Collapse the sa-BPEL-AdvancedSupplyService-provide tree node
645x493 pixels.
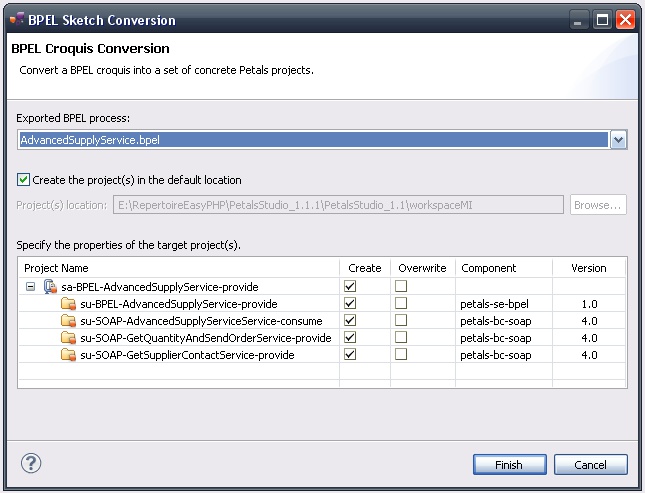[31, 287]
